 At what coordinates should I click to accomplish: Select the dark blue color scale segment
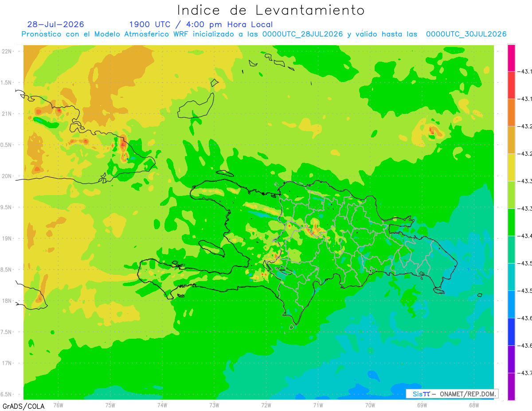pos(511,332)
